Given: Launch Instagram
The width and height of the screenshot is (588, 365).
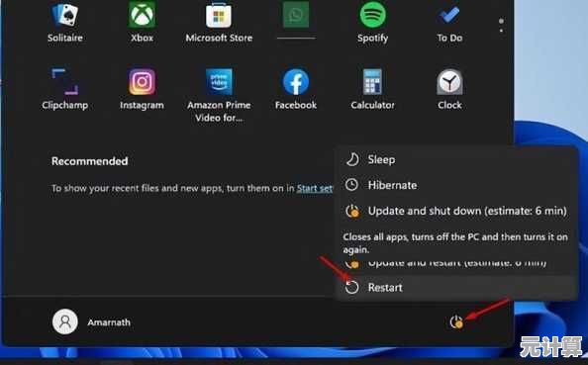Looking at the screenshot, I should click(142, 89).
